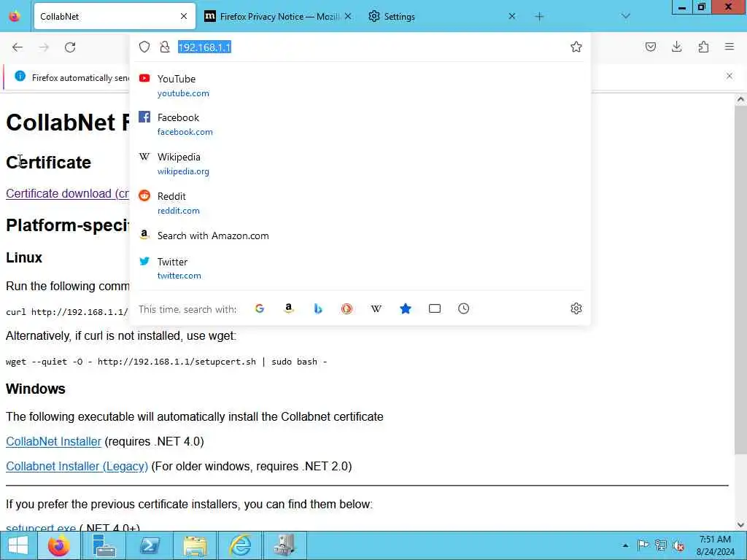This screenshot has width=747, height=560.
Task: View site security lock information
Action: click(165, 47)
